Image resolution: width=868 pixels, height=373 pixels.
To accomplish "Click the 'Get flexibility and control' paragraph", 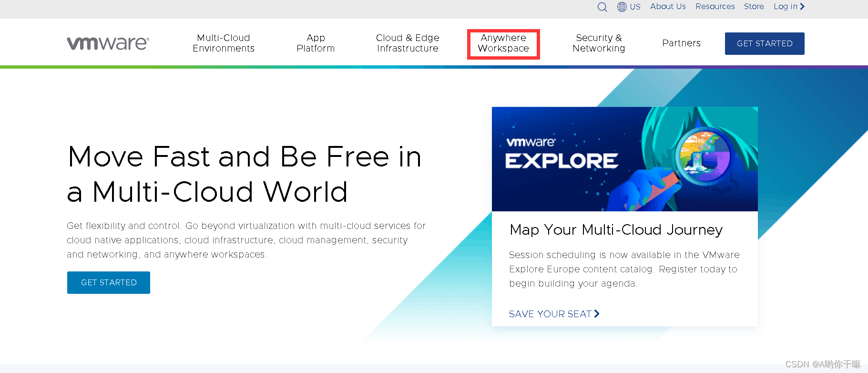I will [246, 240].
